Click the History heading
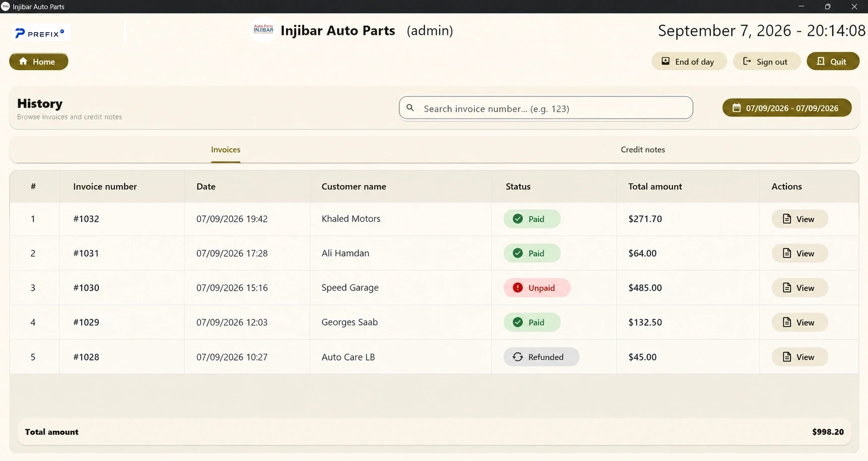Screen dimensions: 868x461 click(x=40, y=103)
